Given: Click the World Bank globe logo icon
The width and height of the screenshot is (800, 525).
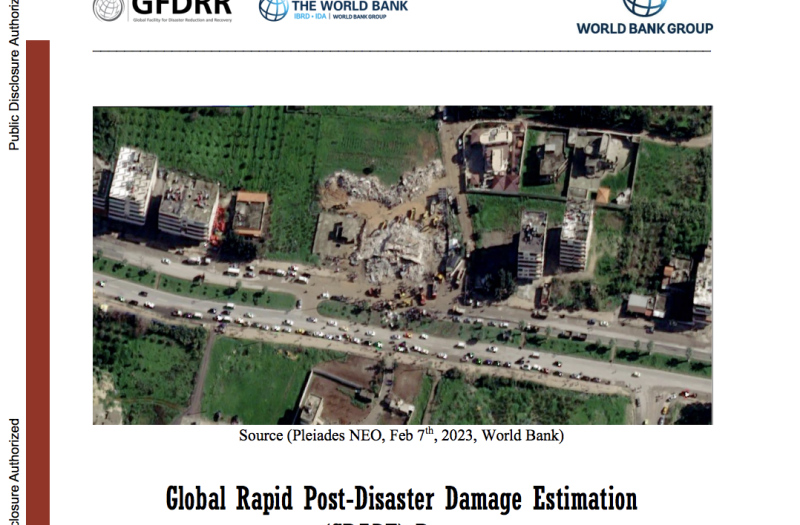Looking at the screenshot, I should 273,9.
